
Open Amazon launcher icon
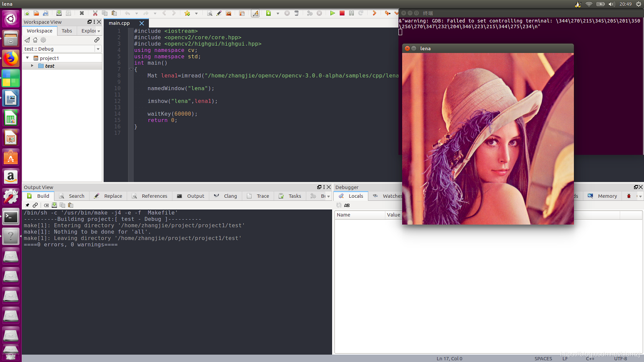11,177
